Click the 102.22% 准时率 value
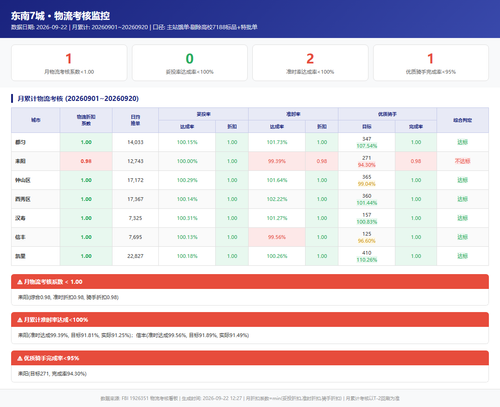 [277, 199]
